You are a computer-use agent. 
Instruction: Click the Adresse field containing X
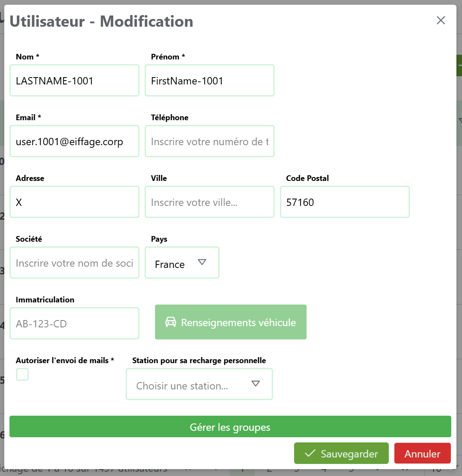point(74,202)
